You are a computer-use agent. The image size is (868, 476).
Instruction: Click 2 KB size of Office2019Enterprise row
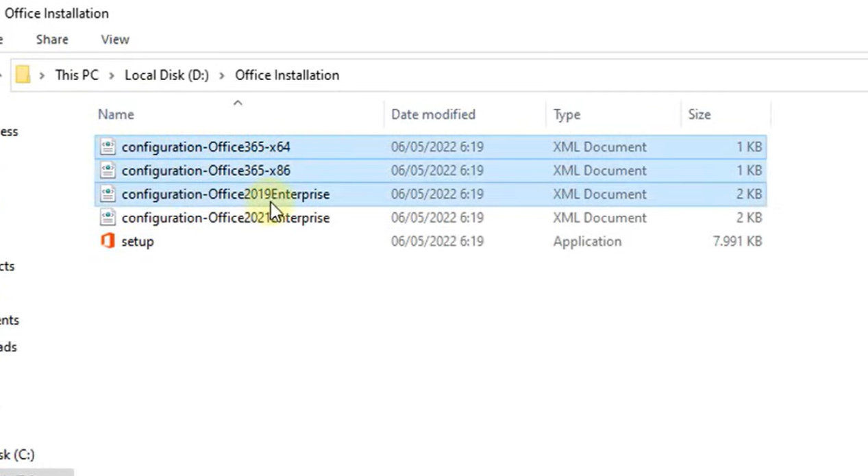749,194
